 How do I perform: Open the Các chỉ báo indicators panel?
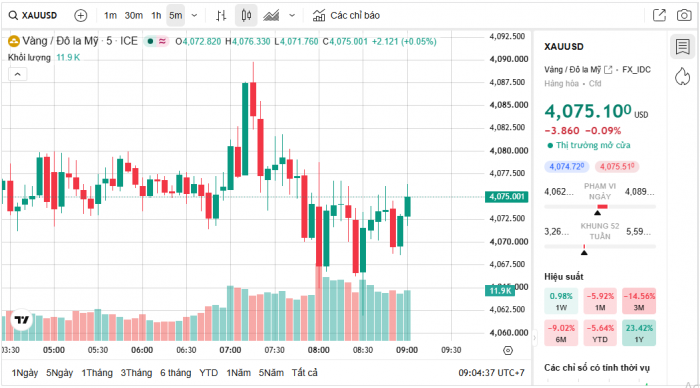346,16
